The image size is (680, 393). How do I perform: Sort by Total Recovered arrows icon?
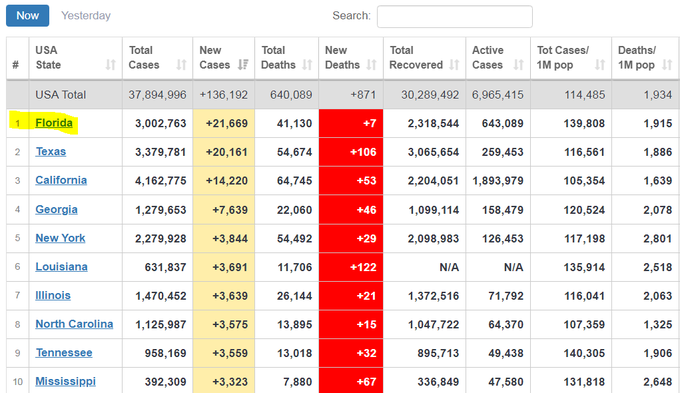pyautogui.click(x=454, y=65)
